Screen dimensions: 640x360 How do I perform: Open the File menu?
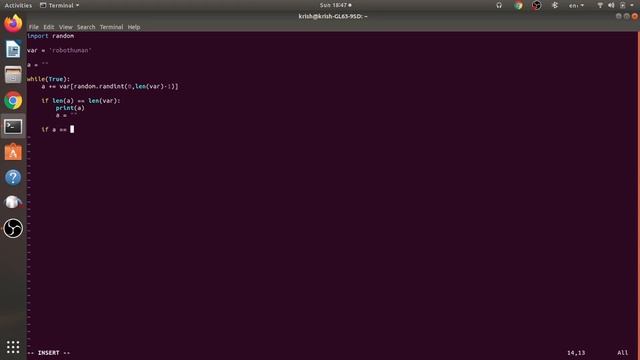(33, 27)
